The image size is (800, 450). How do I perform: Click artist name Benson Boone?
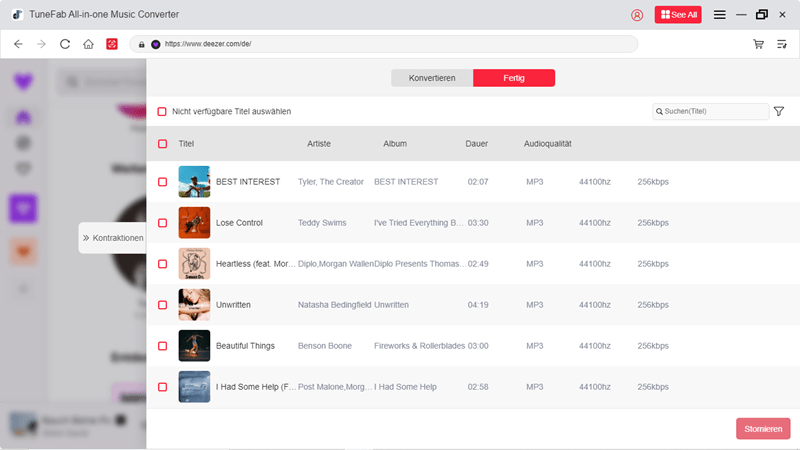tap(324, 346)
